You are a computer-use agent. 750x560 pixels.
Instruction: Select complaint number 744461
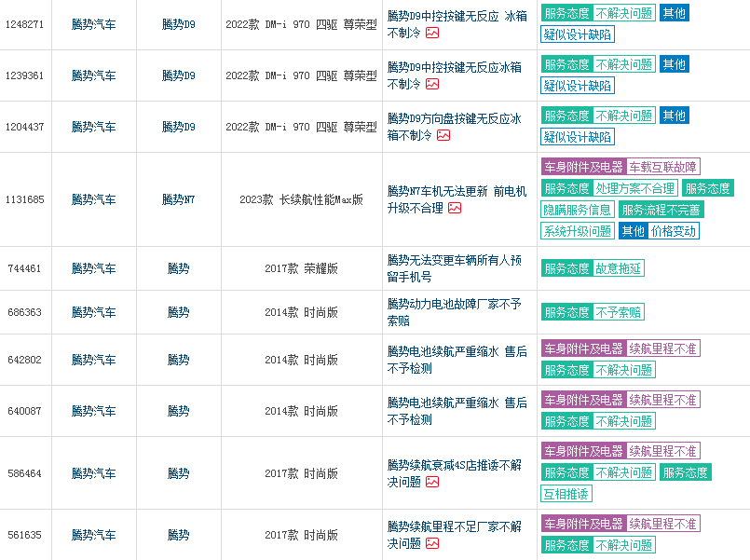tap(24, 268)
